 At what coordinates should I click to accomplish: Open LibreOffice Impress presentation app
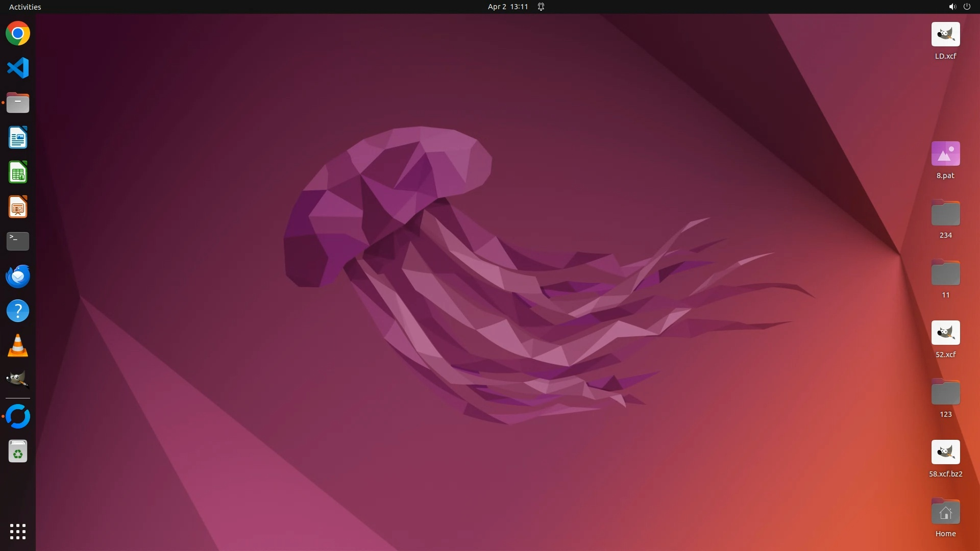coord(18,207)
